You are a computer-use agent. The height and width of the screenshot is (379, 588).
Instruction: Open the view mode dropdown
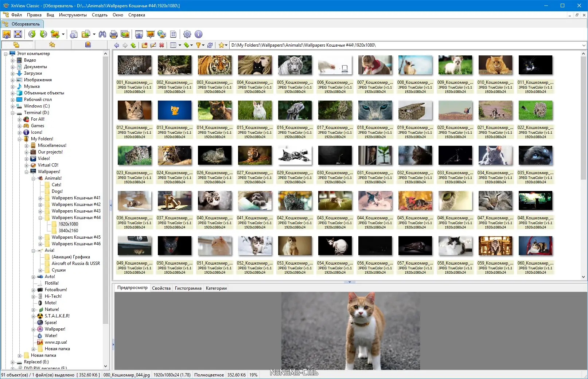point(179,45)
